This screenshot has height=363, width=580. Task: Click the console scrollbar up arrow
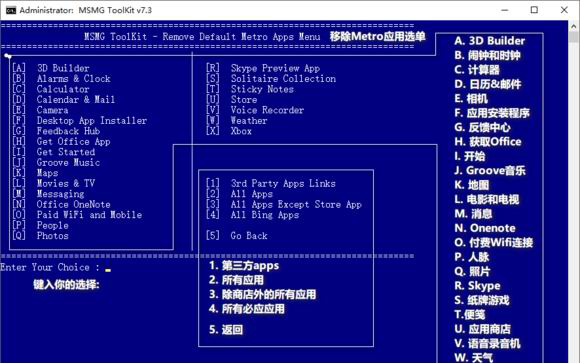coord(574,26)
